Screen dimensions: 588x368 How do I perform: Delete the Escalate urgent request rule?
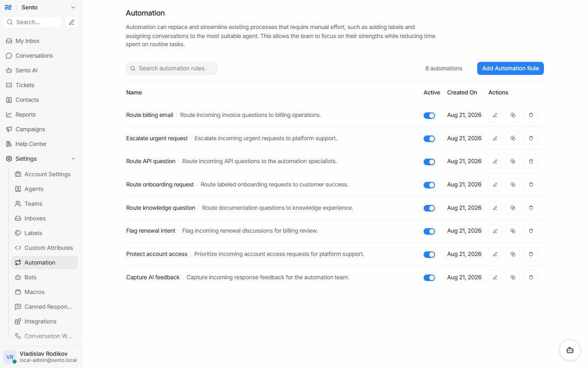tap(531, 139)
